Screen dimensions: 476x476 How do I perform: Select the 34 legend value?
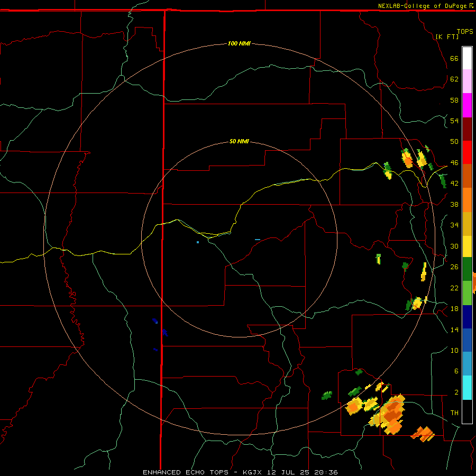(x=454, y=225)
